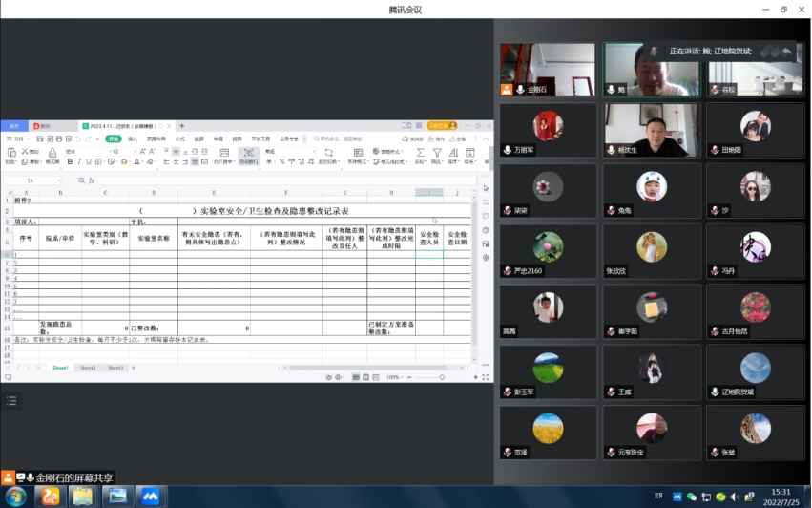Click the Sort icon in the ribbon
The width and height of the screenshot is (812, 508).
click(x=453, y=153)
